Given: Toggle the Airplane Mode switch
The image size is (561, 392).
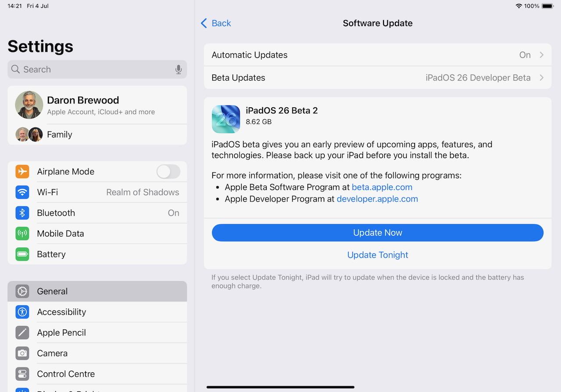Looking at the screenshot, I should click(x=168, y=171).
